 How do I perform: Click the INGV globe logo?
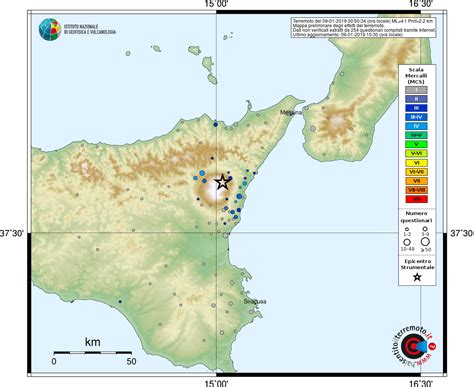(50, 29)
